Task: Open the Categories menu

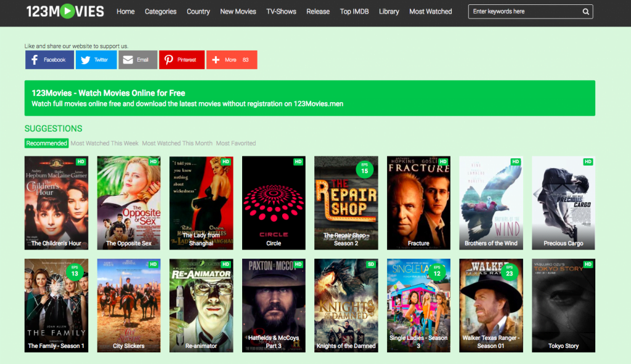Action: (x=161, y=12)
